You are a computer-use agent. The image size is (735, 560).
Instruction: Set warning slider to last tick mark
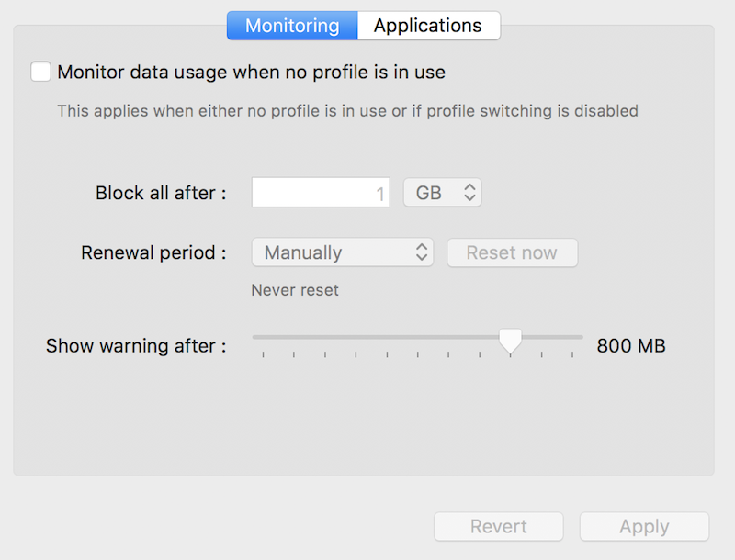click(572, 337)
